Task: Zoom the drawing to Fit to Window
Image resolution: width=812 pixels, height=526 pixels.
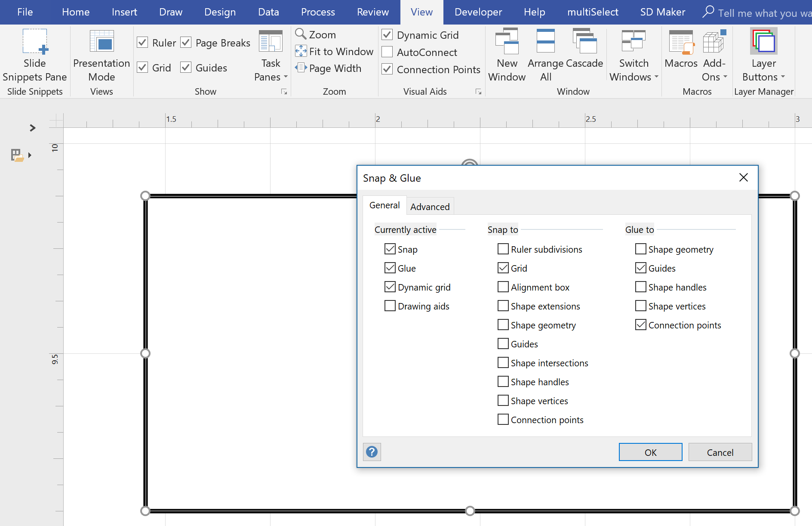Action: pyautogui.click(x=334, y=51)
